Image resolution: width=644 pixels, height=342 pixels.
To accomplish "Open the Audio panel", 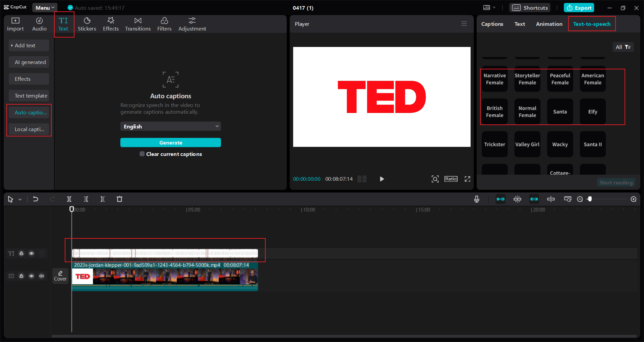I will (39, 24).
